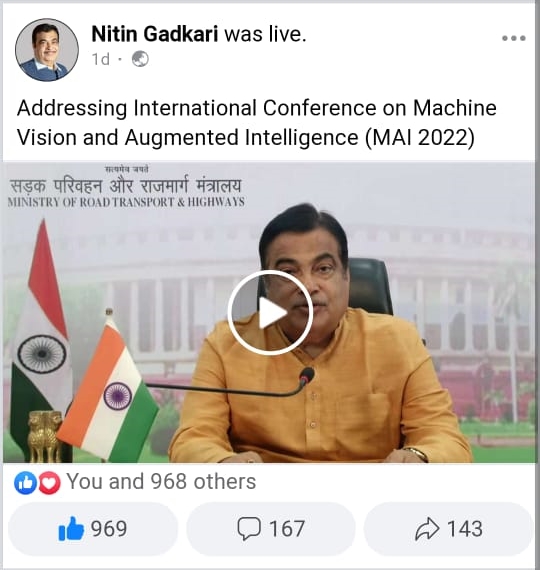Click the speech bubble comment icon
Screen dimensions: 540x570
[249, 529]
